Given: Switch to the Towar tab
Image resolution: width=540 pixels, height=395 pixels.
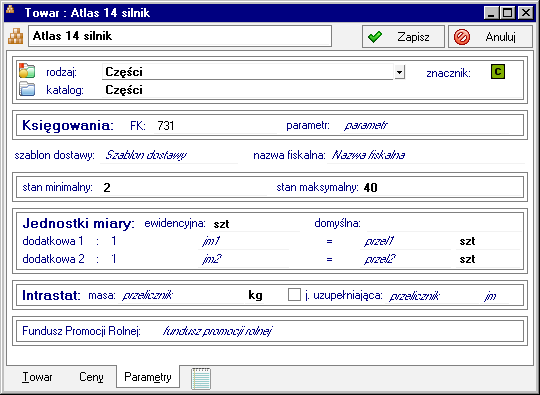Looking at the screenshot, I should (x=37, y=377).
